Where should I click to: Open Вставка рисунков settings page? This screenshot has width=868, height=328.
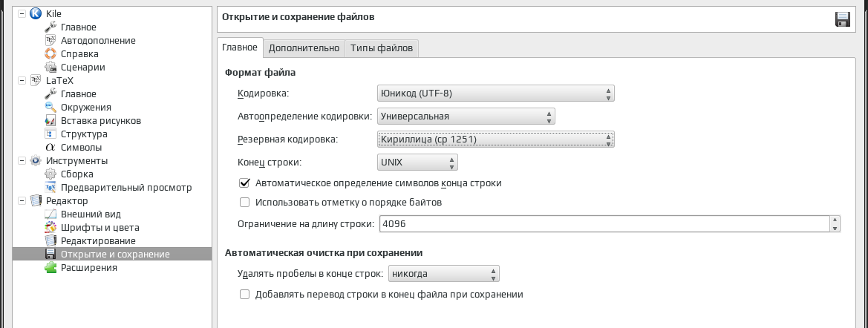(101, 120)
